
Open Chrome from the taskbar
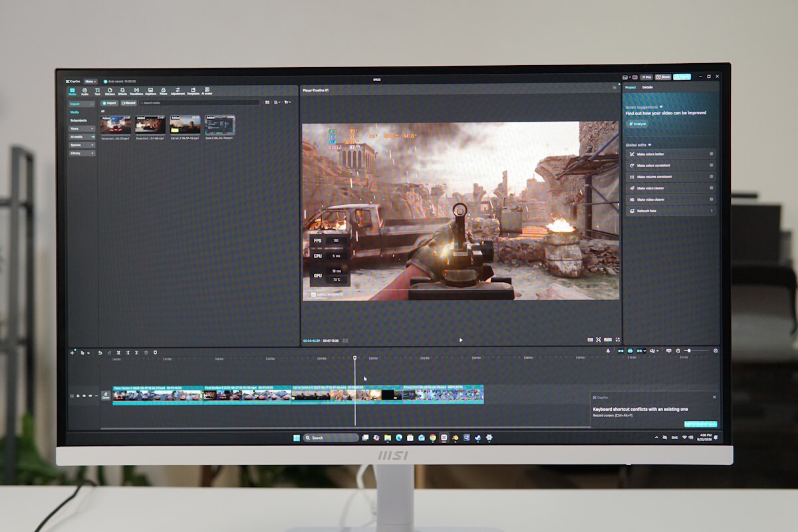click(433, 438)
